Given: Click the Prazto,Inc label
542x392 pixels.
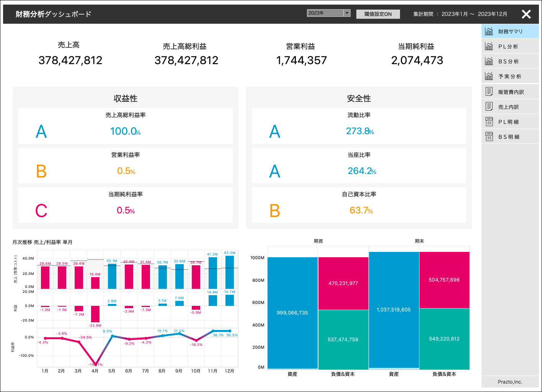Looking at the screenshot, I should [x=510, y=382].
